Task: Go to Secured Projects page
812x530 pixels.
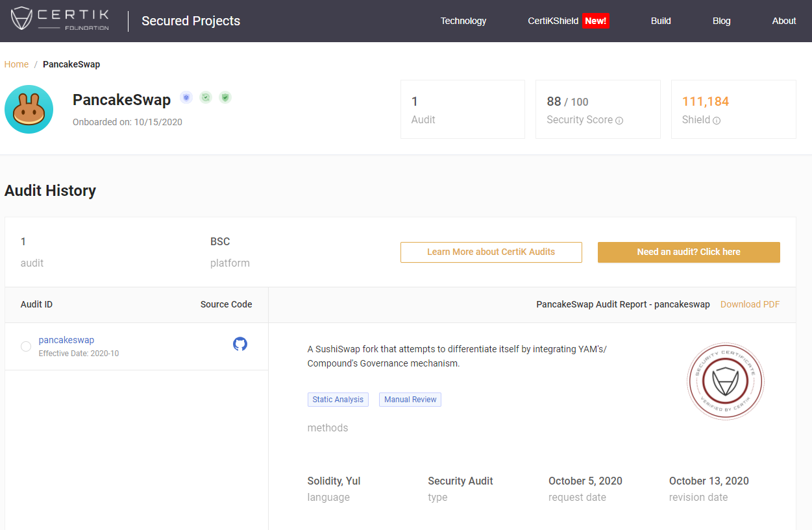Action: (191, 21)
